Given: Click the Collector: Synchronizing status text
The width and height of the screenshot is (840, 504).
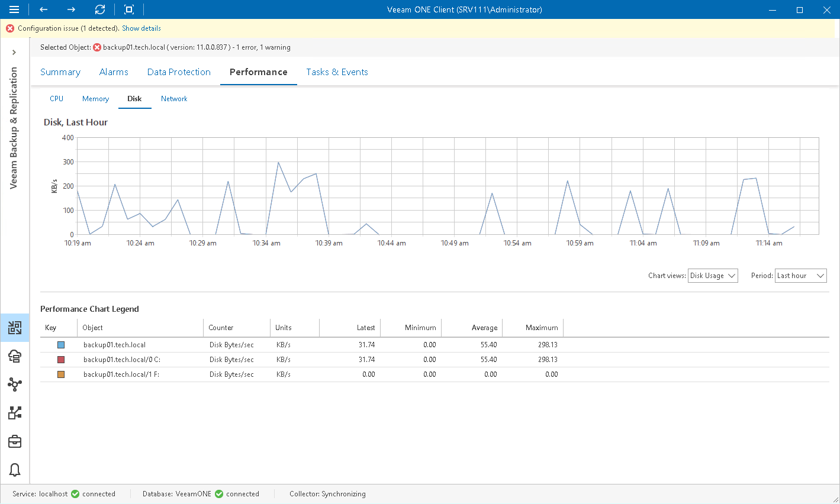Looking at the screenshot, I should pos(327,494).
